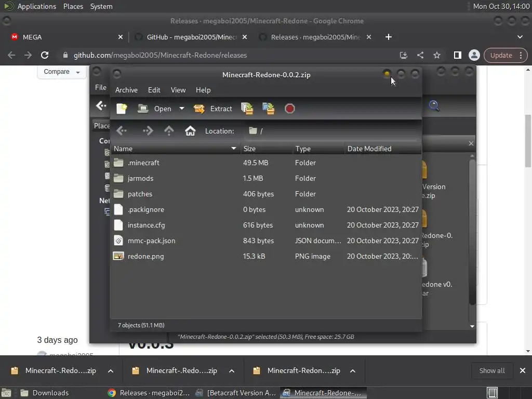Image resolution: width=532 pixels, height=399 pixels.
Task: Extract the archive files
Action: pos(212,109)
